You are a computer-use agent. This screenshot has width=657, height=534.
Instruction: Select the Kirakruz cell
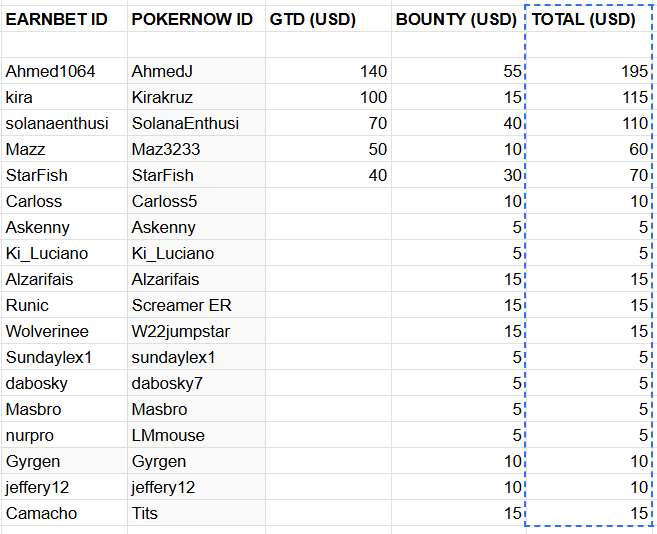195,97
